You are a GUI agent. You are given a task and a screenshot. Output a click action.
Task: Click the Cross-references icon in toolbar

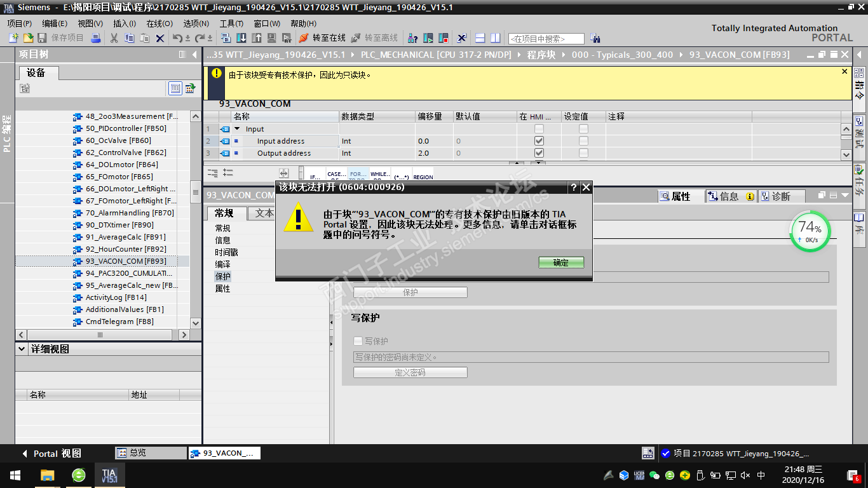click(462, 38)
